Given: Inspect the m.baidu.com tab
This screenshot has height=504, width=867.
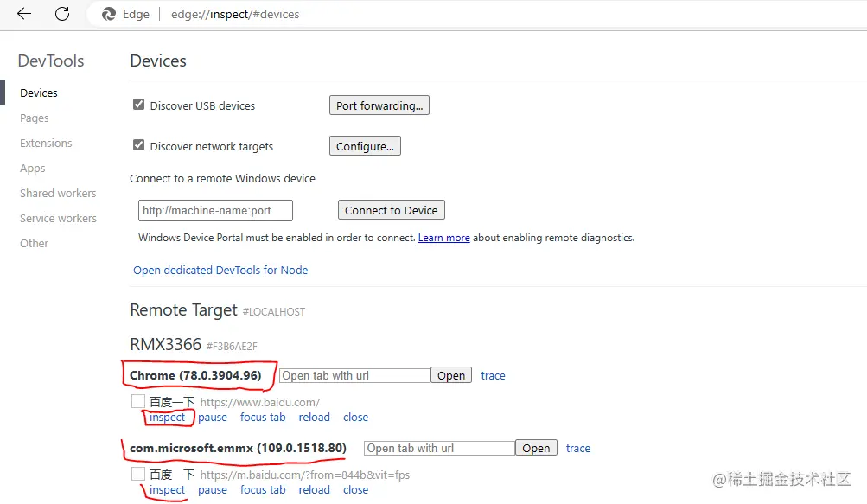Looking at the screenshot, I should pyautogui.click(x=167, y=489).
